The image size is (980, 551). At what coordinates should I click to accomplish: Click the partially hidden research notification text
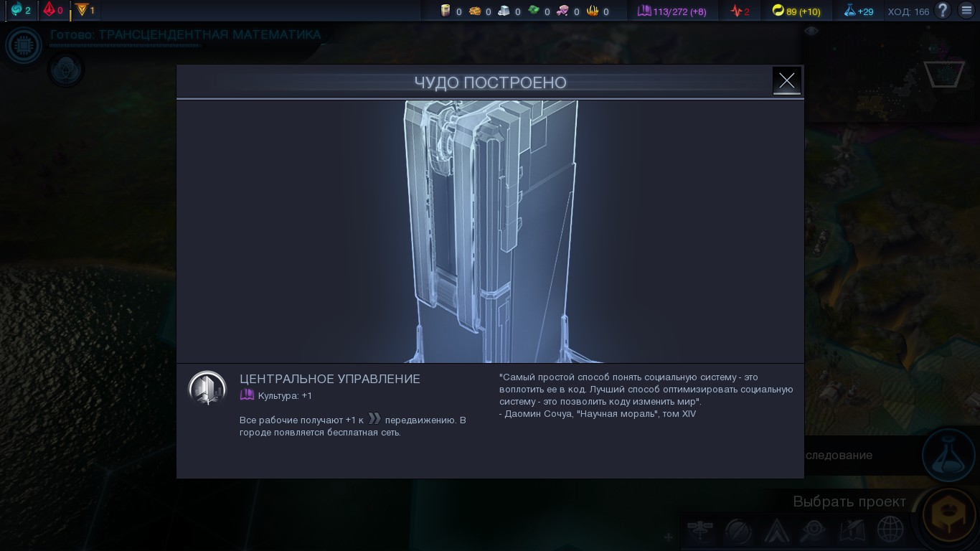(x=838, y=455)
